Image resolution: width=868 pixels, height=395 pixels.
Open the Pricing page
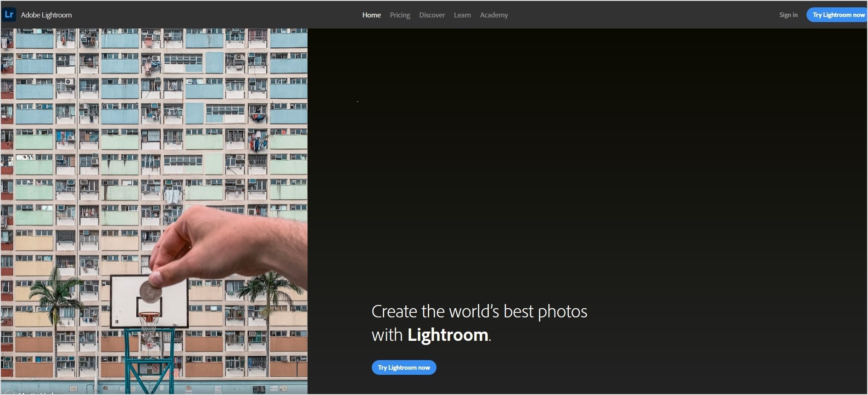[400, 15]
